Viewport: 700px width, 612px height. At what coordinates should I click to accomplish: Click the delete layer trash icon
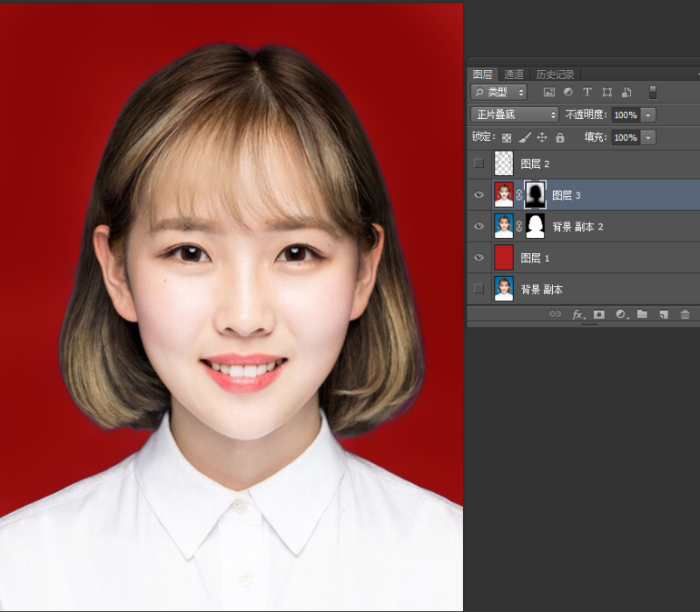point(685,314)
